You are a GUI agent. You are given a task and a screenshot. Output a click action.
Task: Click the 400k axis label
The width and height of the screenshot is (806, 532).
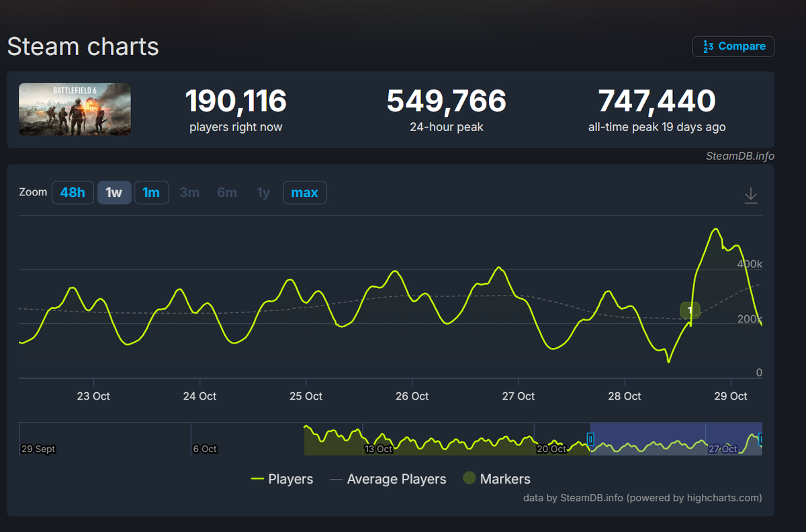[x=750, y=265]
